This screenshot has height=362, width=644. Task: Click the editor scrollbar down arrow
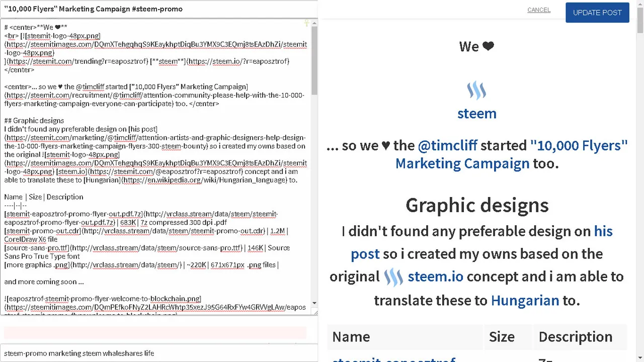tap(314, 303)
